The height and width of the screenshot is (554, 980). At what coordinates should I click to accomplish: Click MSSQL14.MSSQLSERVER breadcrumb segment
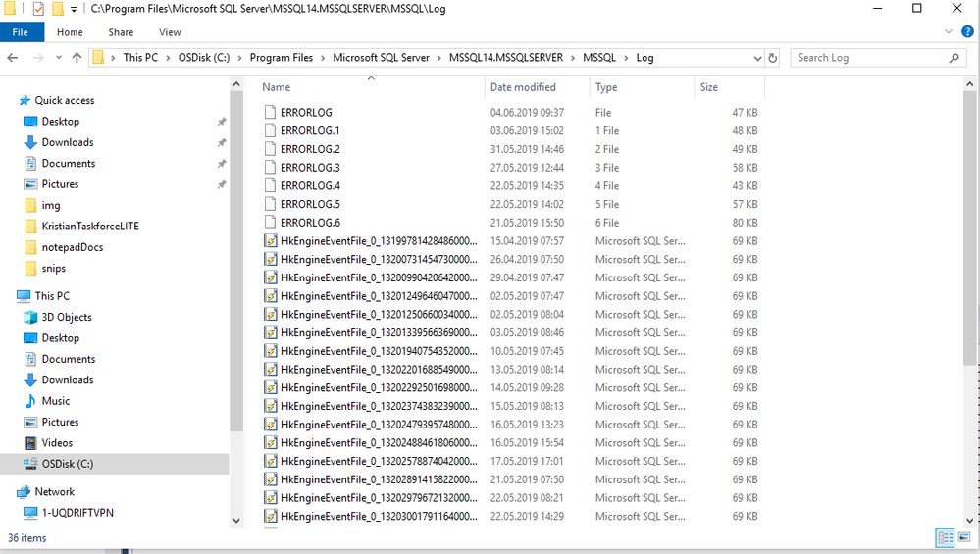pyautogui.click(x=506, y=58)
